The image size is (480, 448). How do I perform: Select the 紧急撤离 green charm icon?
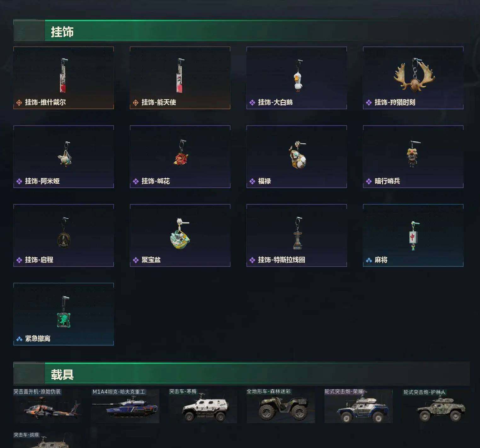point(64,312)
